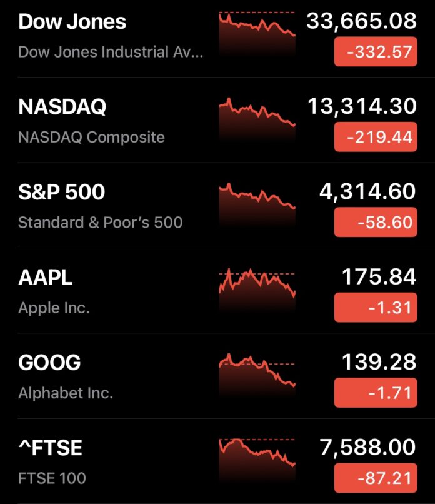This screenshot has width=435, height=504.
Task: Tap the GOOG -1.71 change badge
Action: coord(376,393)
